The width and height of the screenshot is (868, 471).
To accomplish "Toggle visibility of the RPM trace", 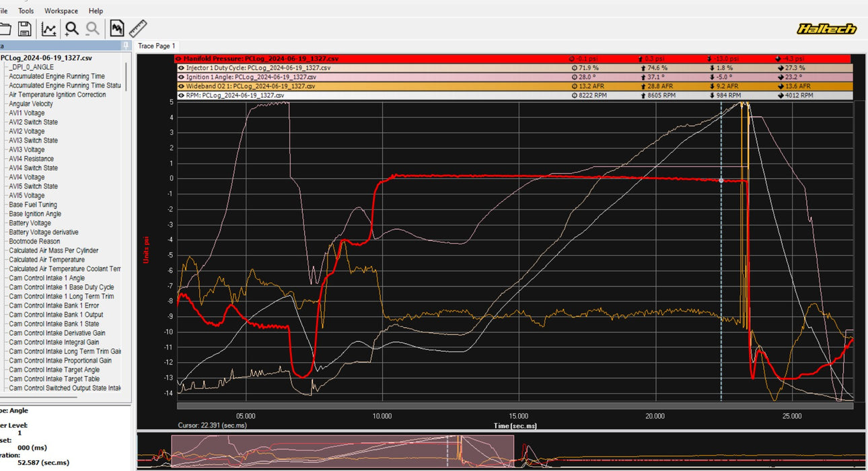I will (181, 96).
